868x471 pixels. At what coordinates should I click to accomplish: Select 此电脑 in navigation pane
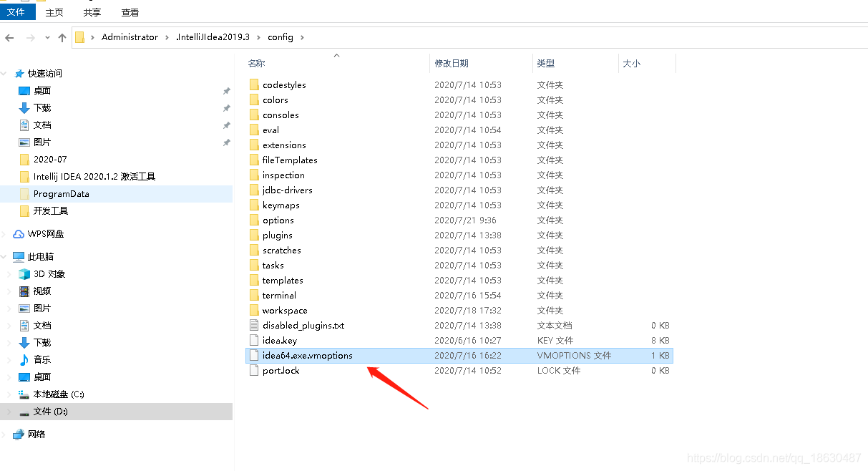point(40,256)
